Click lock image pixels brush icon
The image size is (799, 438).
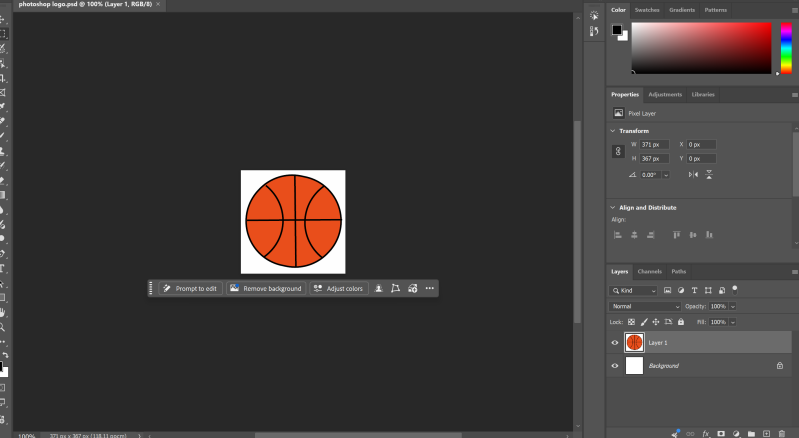click(644, 322)
